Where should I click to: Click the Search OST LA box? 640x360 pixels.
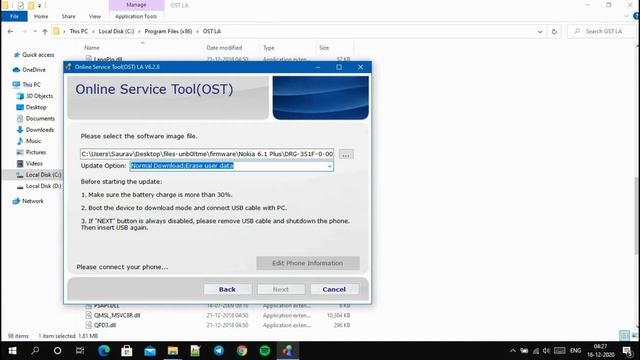coord(602,31)
